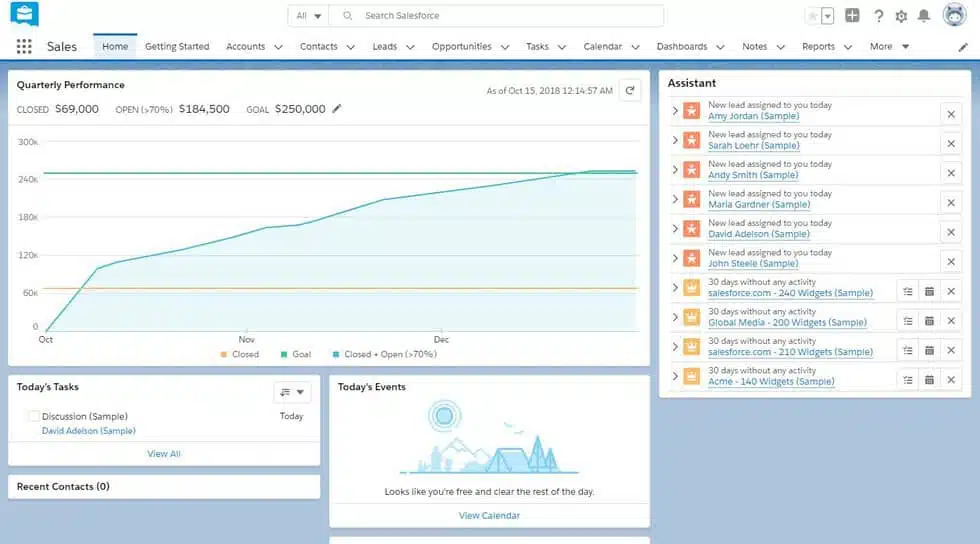
Task: Open the Discussion (Sample) task
Action: [x=84, y=416]
